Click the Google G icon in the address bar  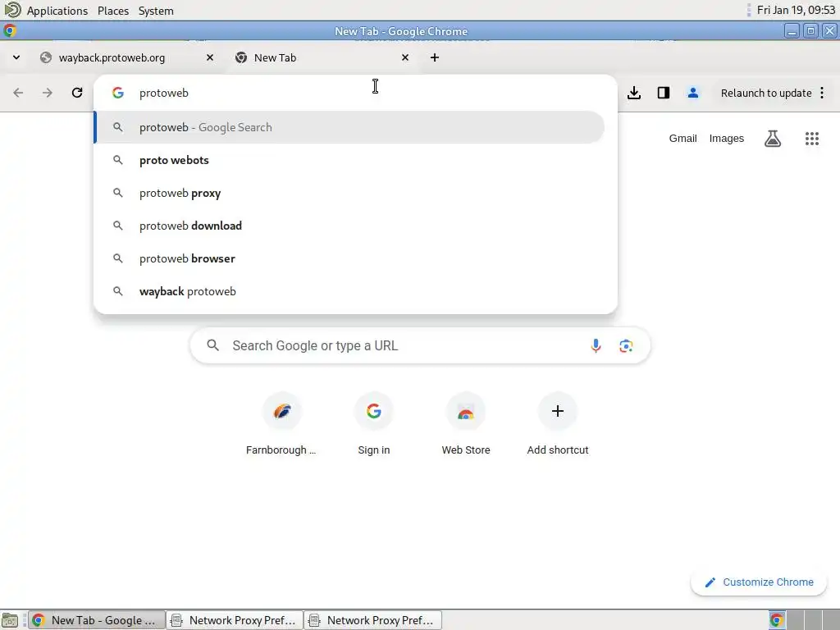[118, 93]
